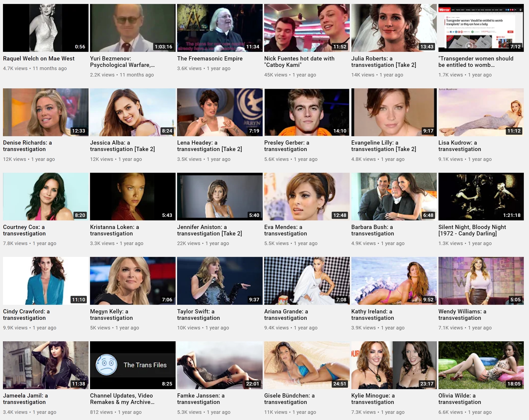This screenshot has width=529, height=420.
Task: Click the 812 views metadata text
Action: (x=101, y=412)
